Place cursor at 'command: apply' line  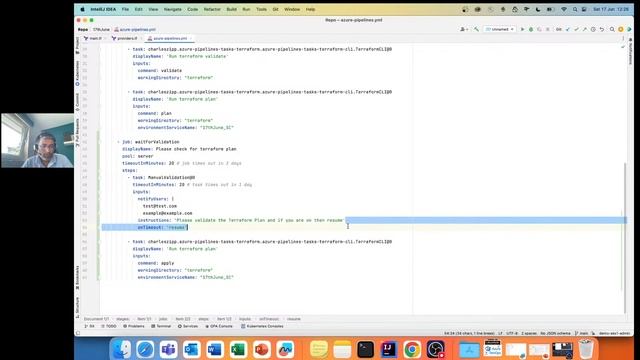(156, 263)
